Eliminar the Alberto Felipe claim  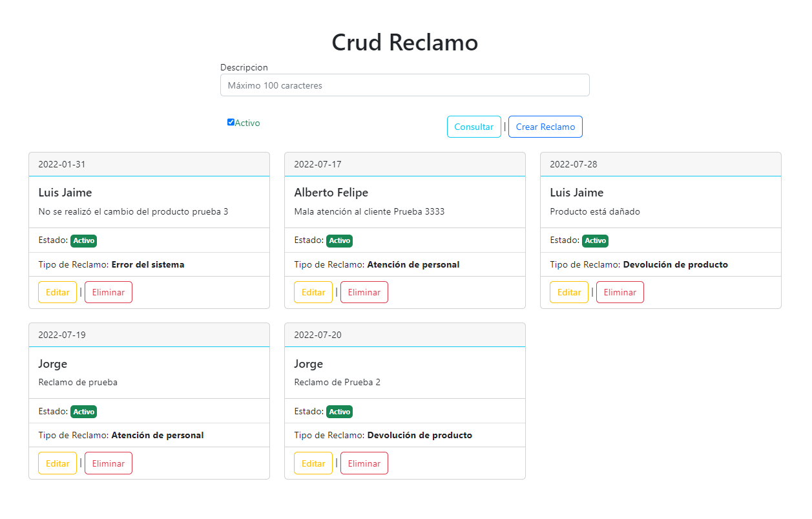(x=364, y=291)
